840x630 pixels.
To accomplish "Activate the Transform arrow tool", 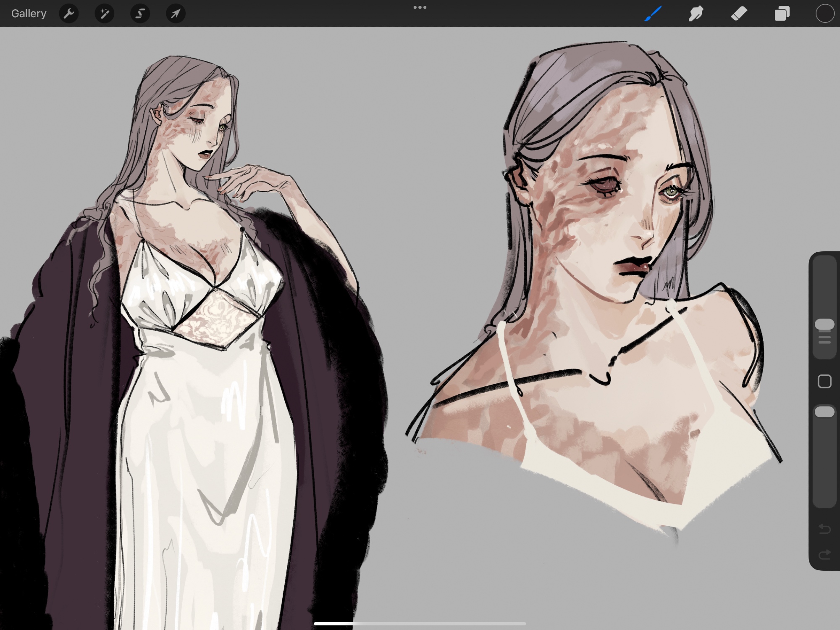I will [x=176, y=13].
